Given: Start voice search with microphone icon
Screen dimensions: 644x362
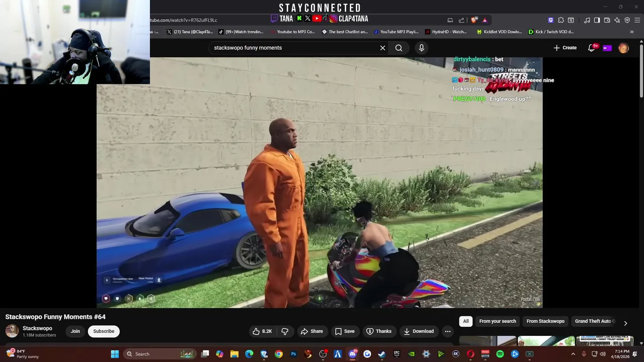Looking at the screenshot, I should coord(422,48).
